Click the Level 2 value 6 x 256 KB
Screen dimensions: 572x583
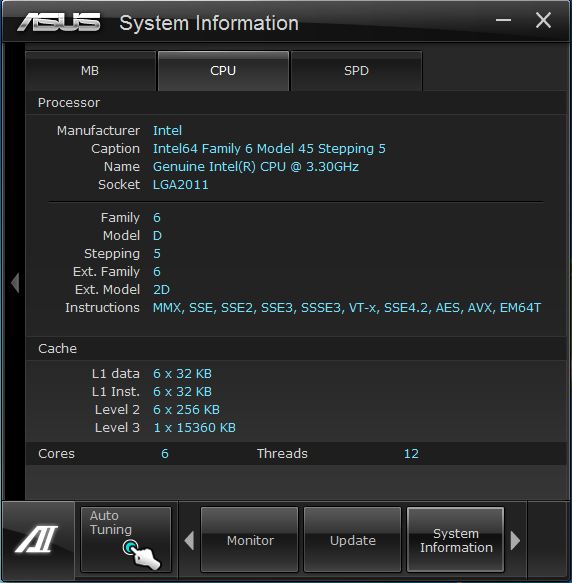coord(186,410)
